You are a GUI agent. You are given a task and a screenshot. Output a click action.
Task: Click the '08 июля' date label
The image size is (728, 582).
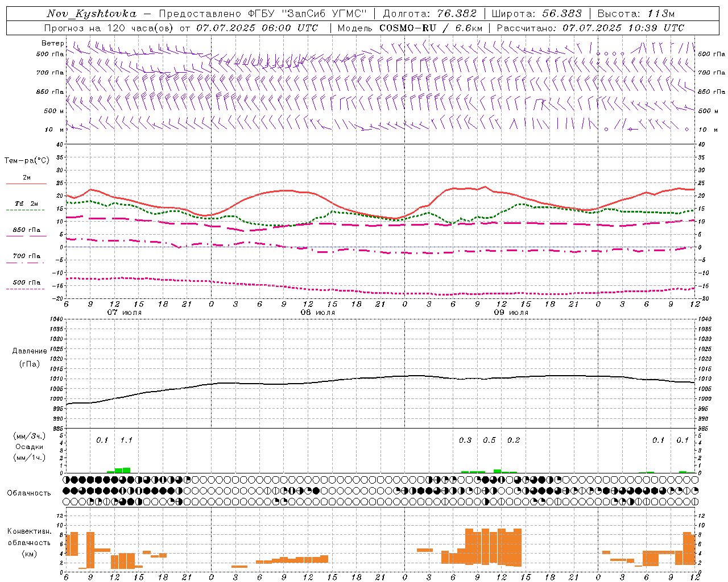(318, 313)
